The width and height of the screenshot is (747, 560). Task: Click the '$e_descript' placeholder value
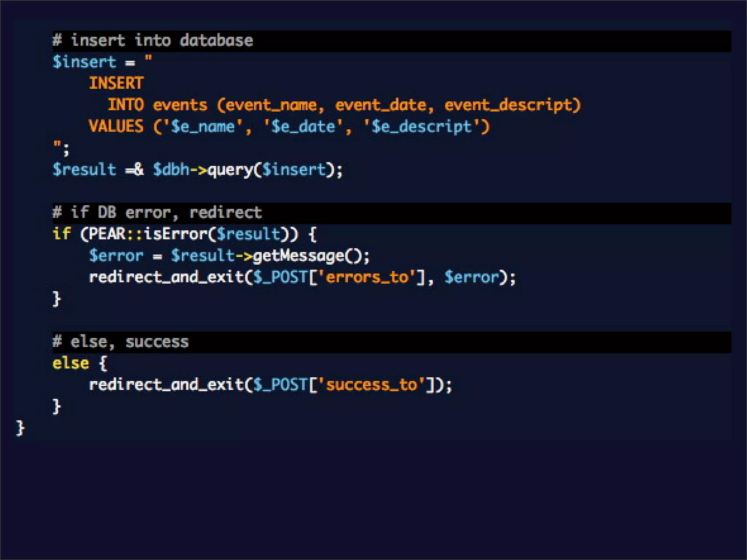point(421,127)
